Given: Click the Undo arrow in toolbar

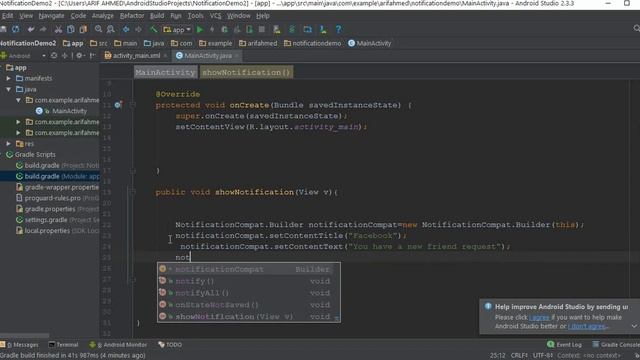Looking at the screenshot, I should tap(31, 29).
